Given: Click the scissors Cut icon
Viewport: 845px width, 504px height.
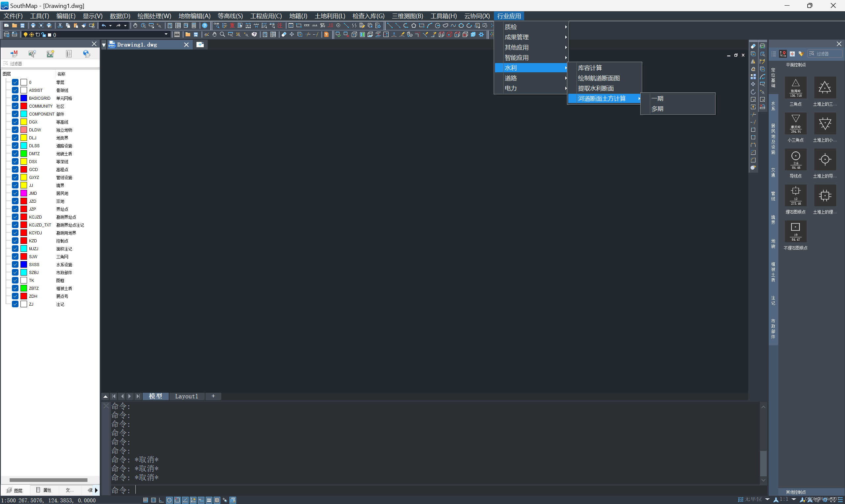Looking at the screenshot, I should point(60,25).
